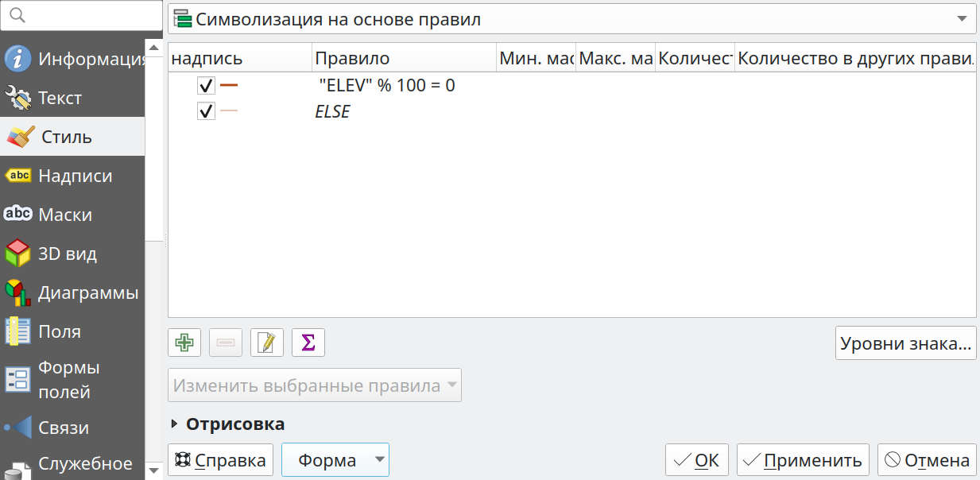Open the Символизация на основе правил dropdown
Image resolution: width=980 pixels, height=480 pixels.
tap(572, 19)
